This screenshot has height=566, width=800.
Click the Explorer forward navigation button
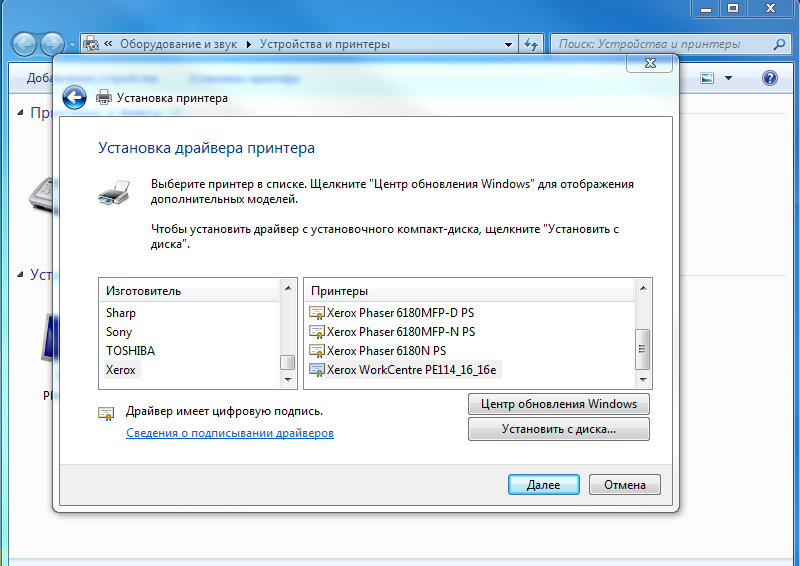click(53, 44)
